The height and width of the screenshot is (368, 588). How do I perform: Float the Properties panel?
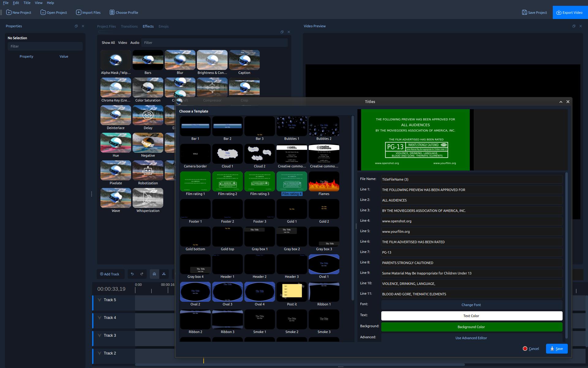76,26
